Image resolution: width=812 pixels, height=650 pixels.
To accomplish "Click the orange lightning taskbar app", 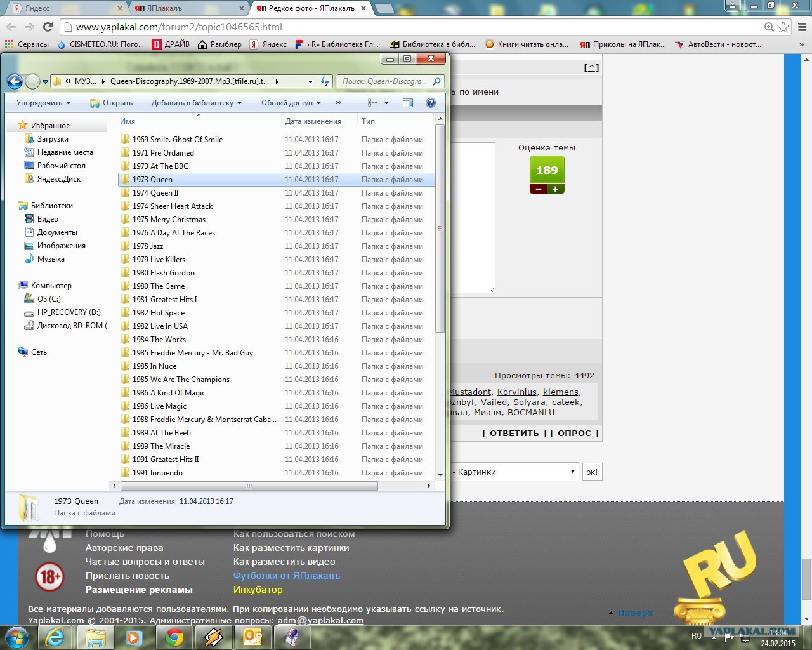I will pos(213,637).
